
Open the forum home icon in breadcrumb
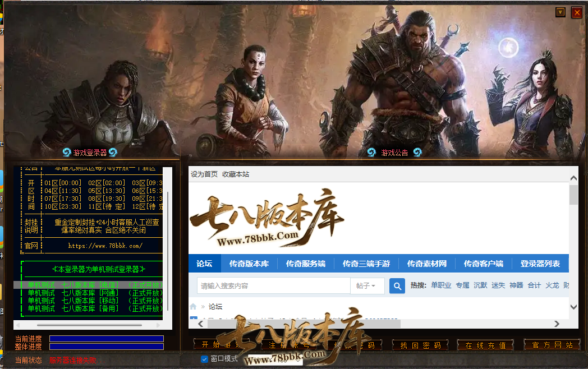[x=193, y=306]
